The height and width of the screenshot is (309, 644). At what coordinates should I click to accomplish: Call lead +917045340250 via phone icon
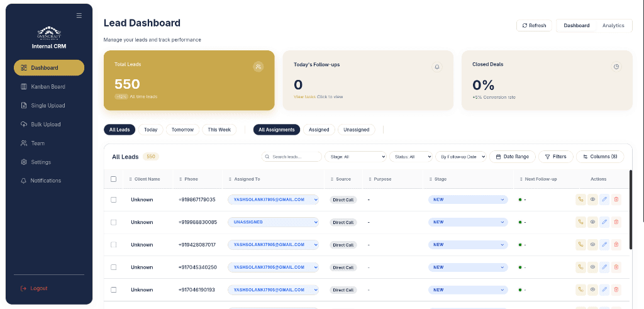pos(580,267)
